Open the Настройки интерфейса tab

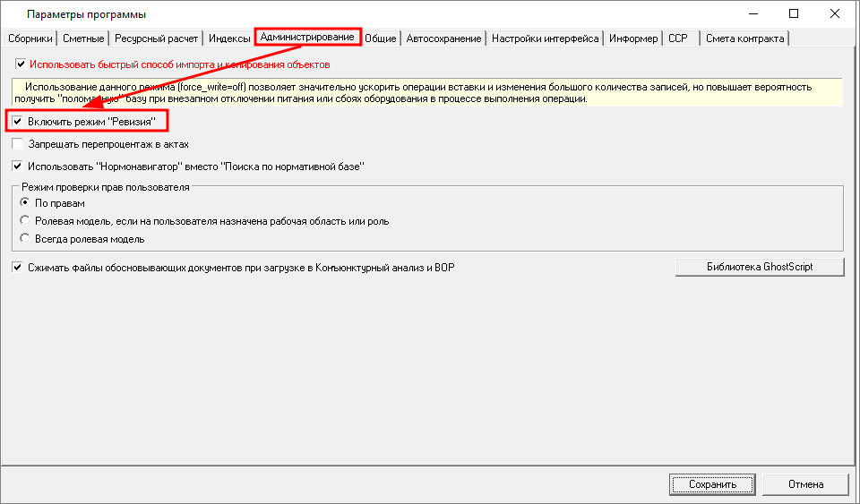(x=546, y=38)
